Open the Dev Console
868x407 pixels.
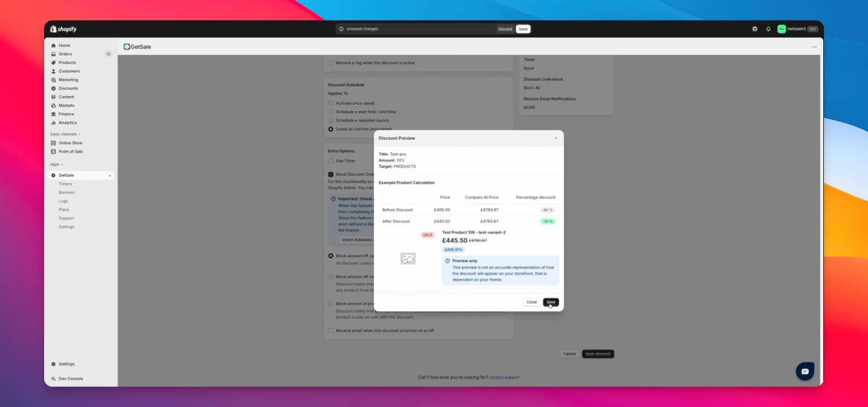coord(70,379)
